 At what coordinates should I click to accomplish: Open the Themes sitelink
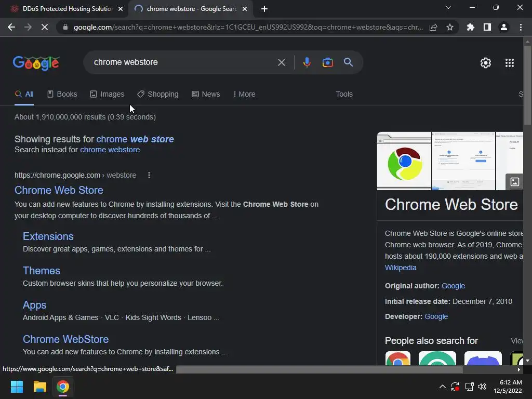tap(42, 271)
